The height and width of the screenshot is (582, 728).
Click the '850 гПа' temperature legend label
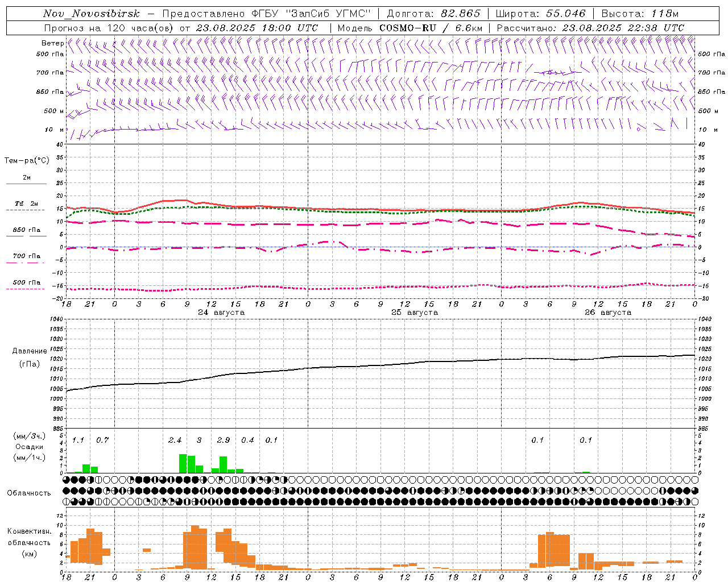click(x=26, y=230)
